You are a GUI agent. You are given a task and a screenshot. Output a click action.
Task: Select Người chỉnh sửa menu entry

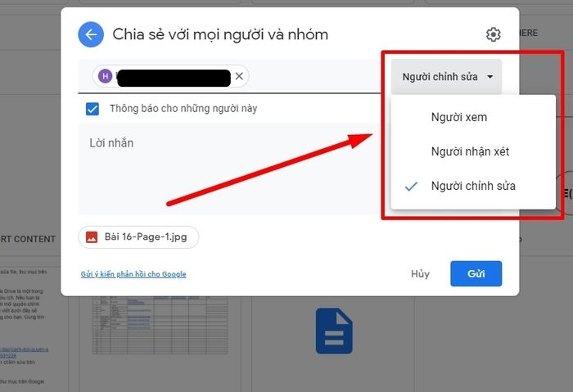point(473,186)
